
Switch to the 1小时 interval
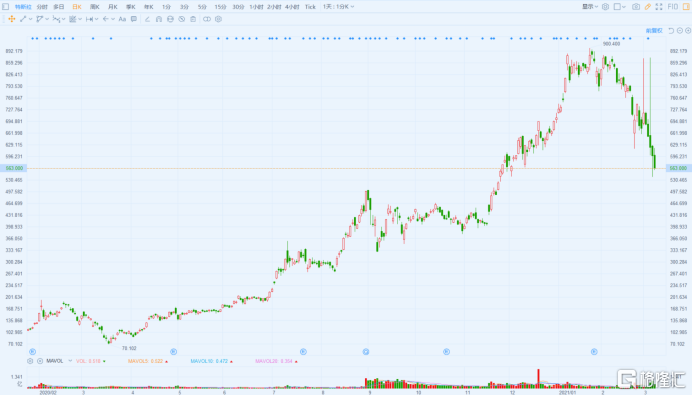click(256, 7)
